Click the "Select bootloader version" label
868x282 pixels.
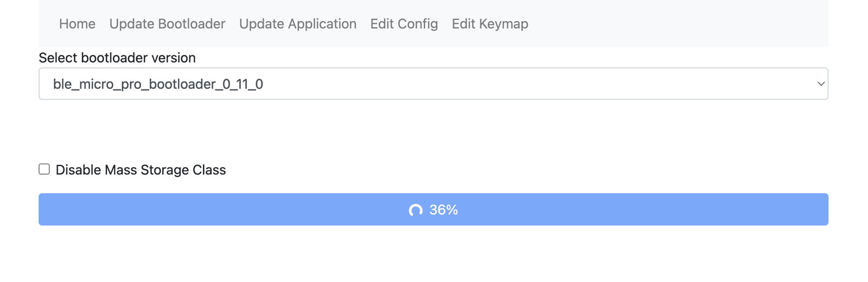(x=117, y=57)
